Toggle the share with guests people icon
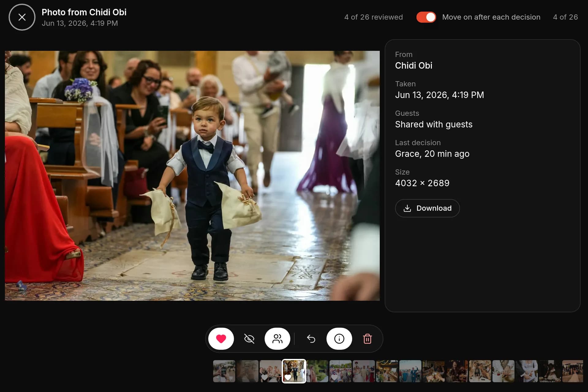The image size is (588, 392). (277, 339)
